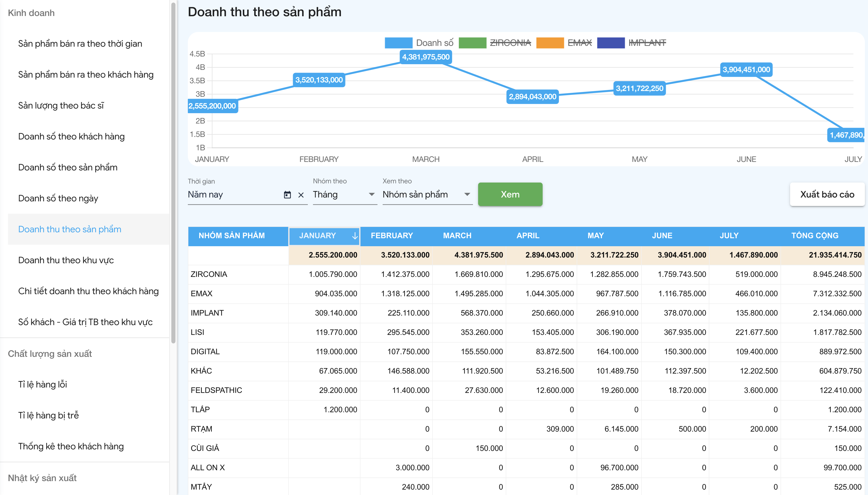Screen dimensions: 868x495
Task: Toggle EMAX series in chart legend
Action: pos(580,43)
